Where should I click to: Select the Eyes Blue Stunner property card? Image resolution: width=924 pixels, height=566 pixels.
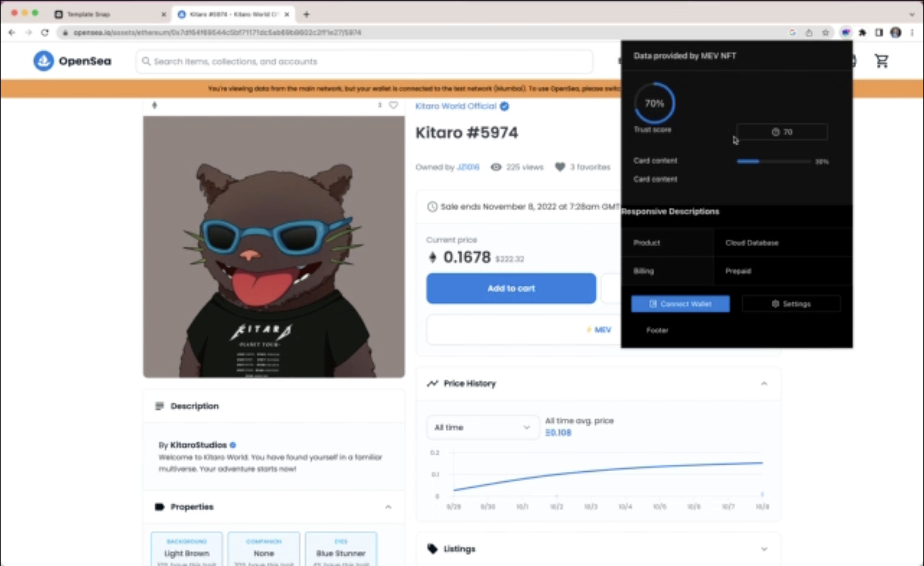pyautogui.click(x=340, y=549)
